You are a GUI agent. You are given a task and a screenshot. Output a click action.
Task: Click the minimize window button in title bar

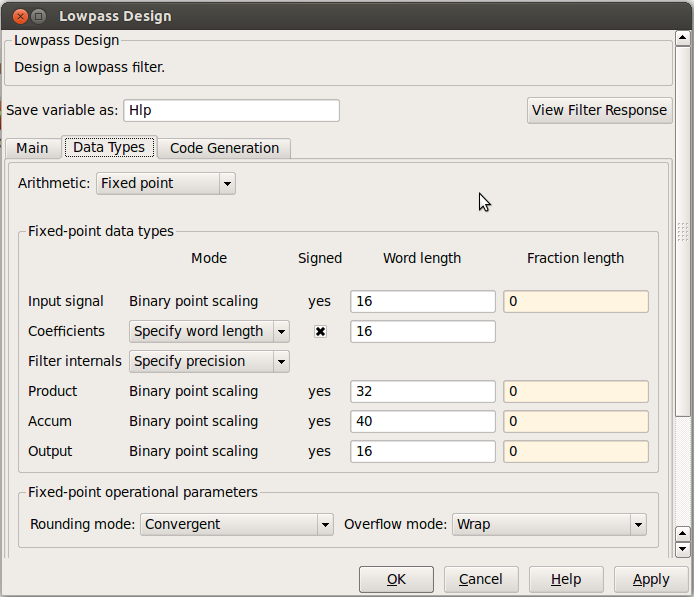pos(38,16)
